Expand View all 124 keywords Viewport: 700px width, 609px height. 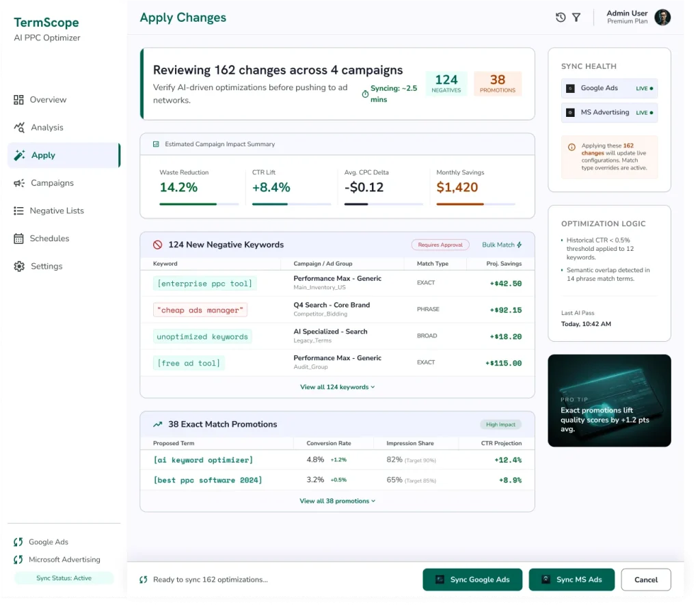tap(337, 387)
